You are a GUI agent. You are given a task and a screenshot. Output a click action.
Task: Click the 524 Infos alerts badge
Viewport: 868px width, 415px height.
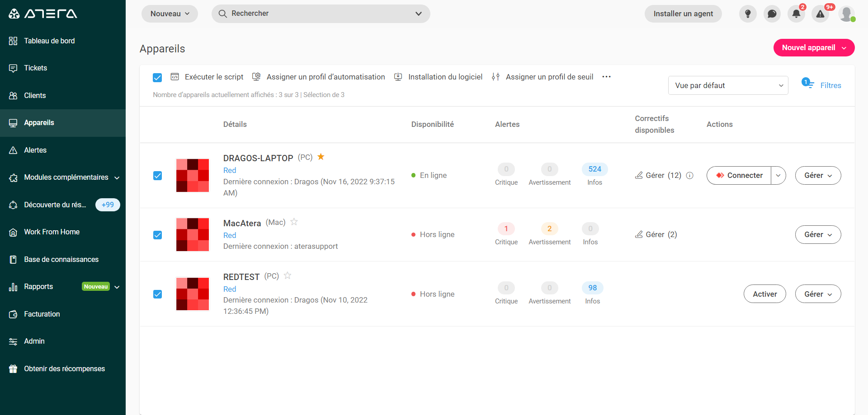tap(594, 169)
